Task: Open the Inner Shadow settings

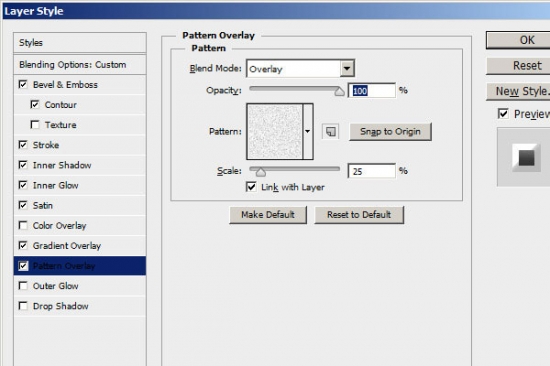Action: click(62, 165)
